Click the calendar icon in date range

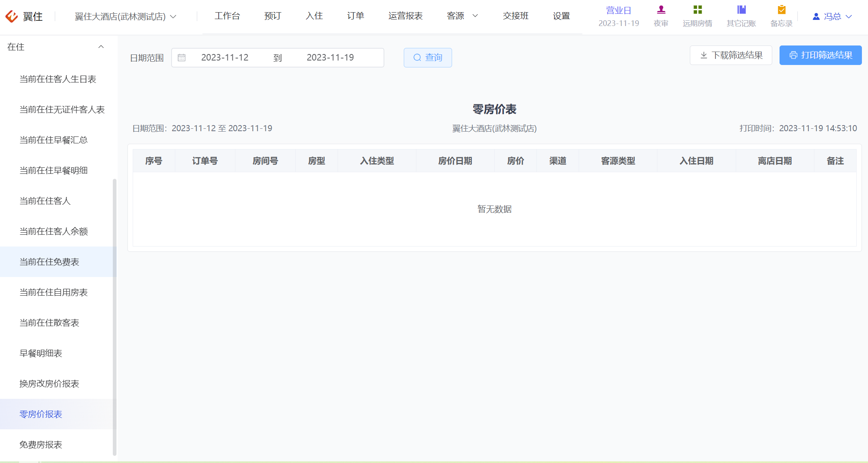tap(182, 58)
